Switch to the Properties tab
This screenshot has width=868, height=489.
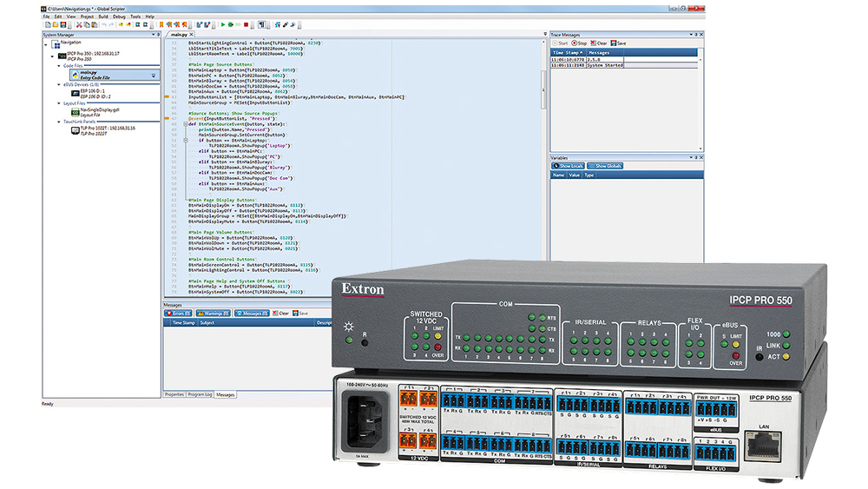(174, 394)
